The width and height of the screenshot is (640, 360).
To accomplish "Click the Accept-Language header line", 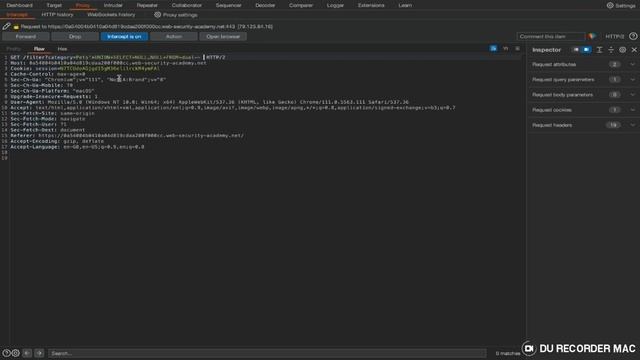I will click(77, 147).
